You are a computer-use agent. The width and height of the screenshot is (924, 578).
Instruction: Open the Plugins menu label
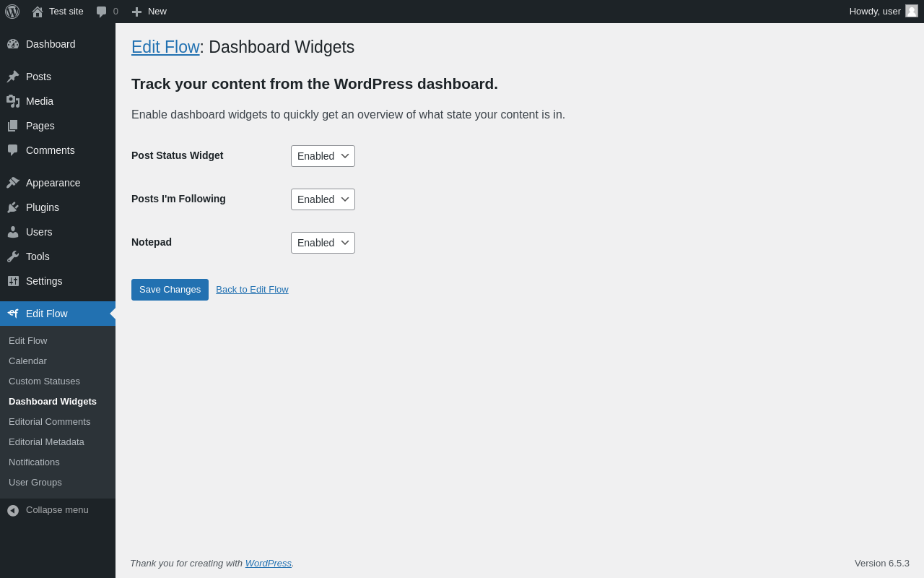[43, 207]
